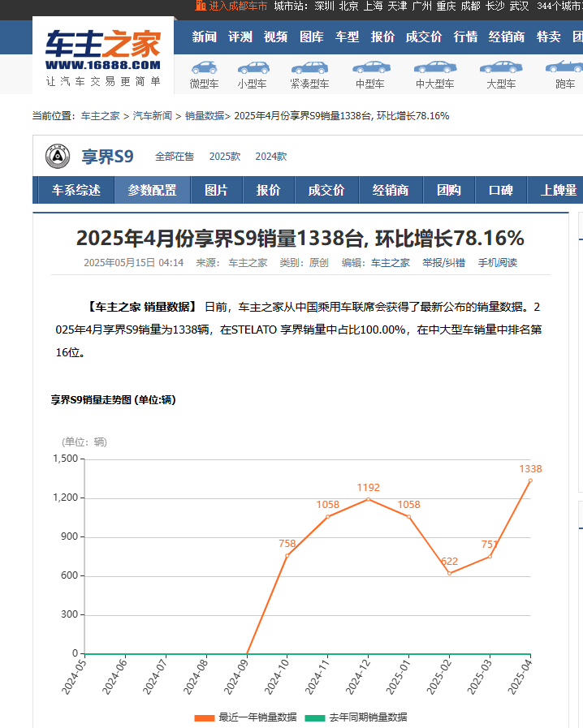Open the 汽车新闻 breadcrumb link
Image resolution: width=583 pixels, height=728 pixels.
pyautogui.click(x=153, y=115)
